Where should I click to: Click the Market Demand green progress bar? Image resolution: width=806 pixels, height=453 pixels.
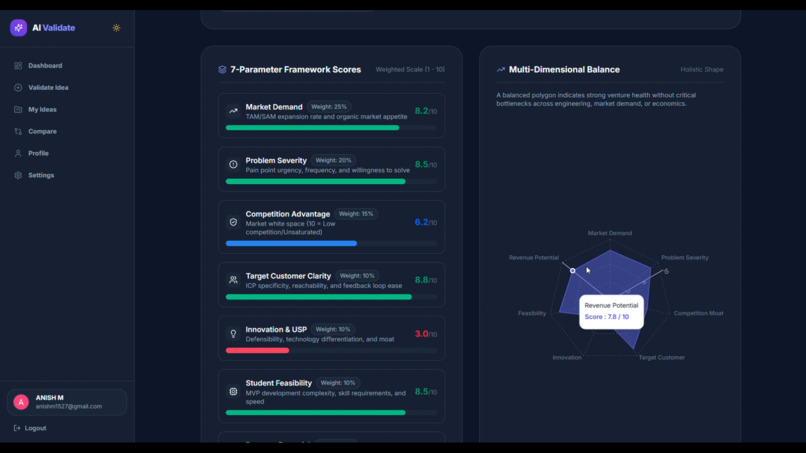click(x=313, y=128)
